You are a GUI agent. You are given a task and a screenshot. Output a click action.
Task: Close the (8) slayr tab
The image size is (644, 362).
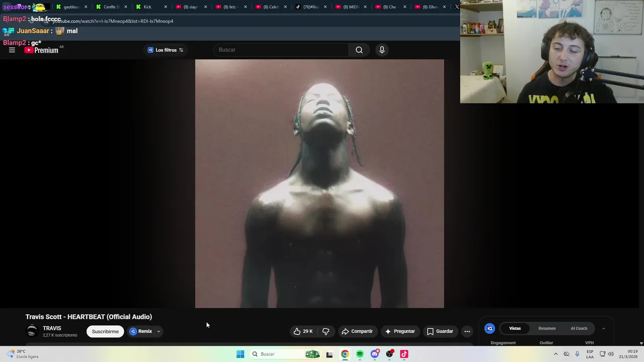coord(205,7)
